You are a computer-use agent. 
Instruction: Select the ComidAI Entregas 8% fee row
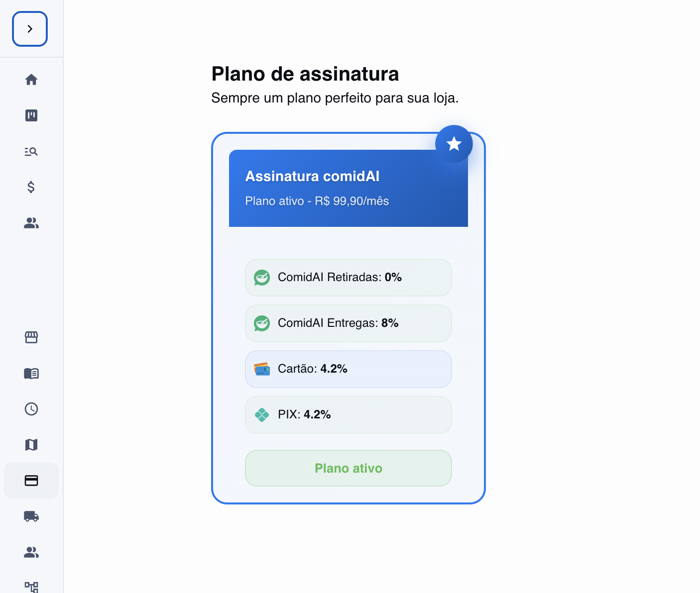348,323
